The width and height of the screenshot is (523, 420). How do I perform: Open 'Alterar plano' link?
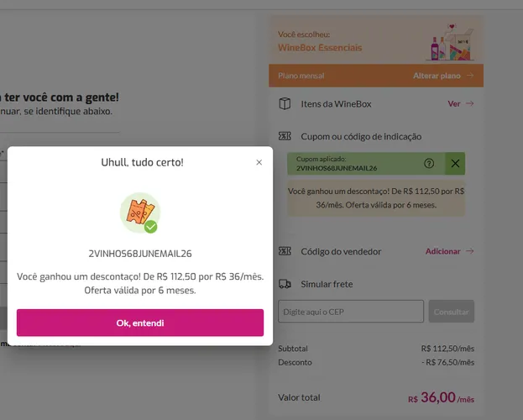coord(437,76)
